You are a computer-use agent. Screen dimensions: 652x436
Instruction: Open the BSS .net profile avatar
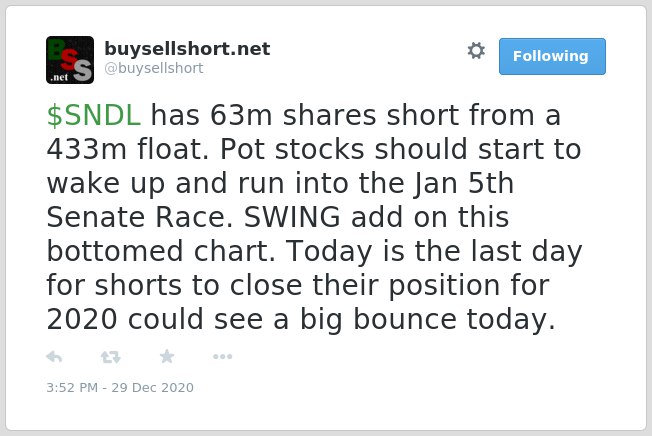tap(70, 60)
